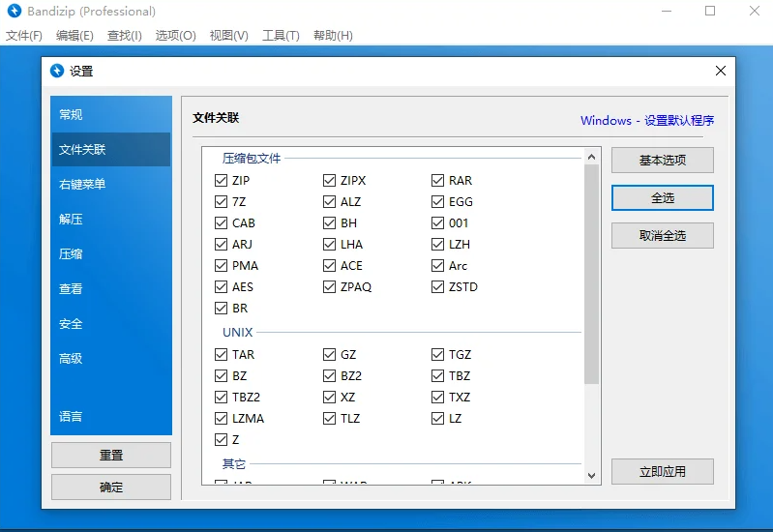Toggle the ARJ checkbox
Image resolution: width=773 pixels, height=532 pixels.
point(221,244)
